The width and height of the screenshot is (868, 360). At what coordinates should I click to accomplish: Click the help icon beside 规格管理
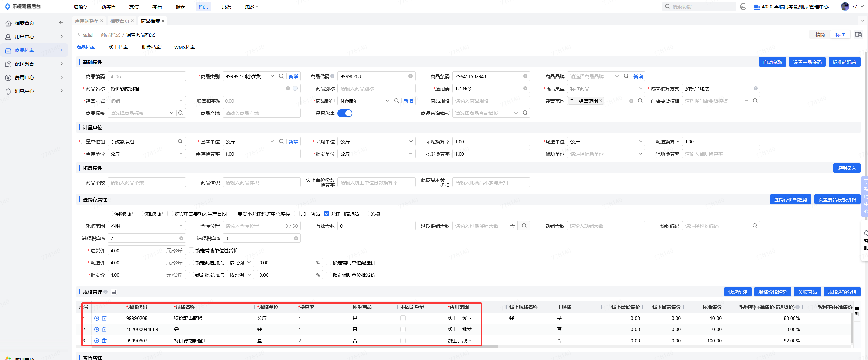[x=106, y=292]
